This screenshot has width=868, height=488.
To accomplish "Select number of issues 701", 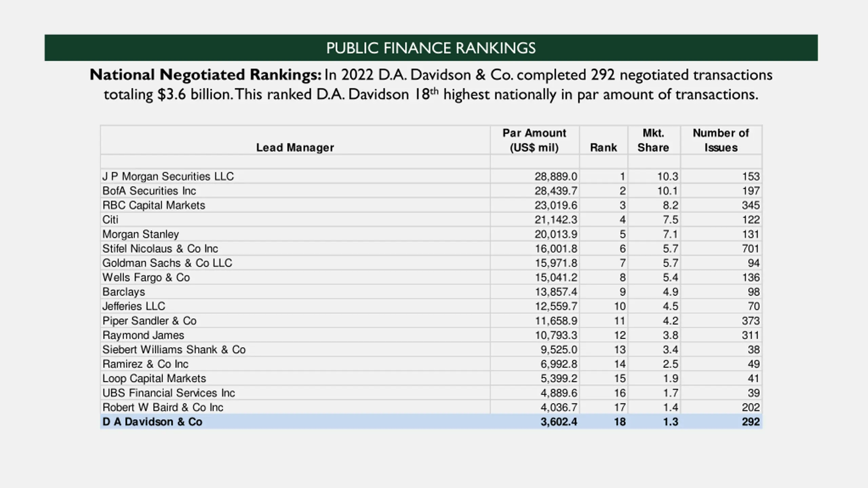I will tap(751, 249).
